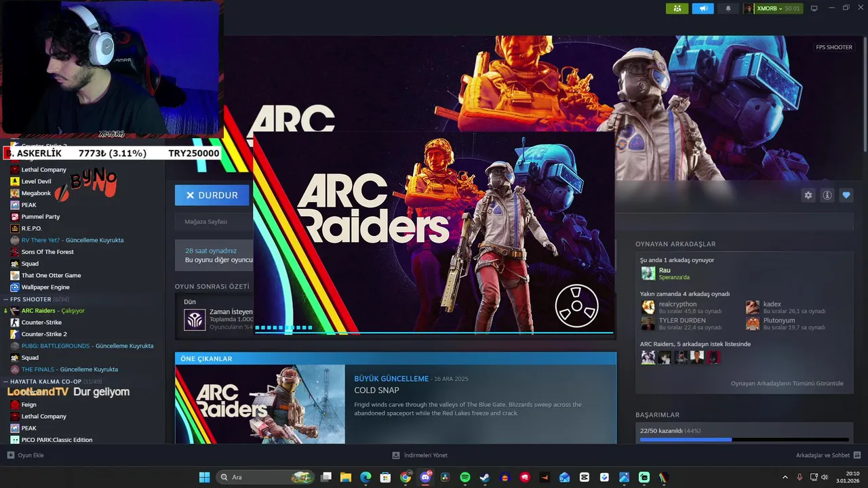Open the COLD SNAP update thumbnail

tap(260, 404)
